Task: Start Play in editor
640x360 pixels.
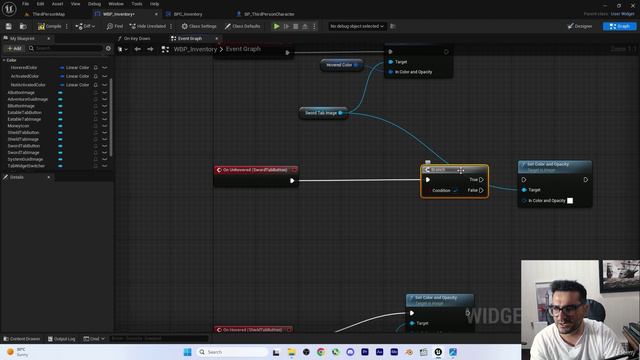Action: pyautogui.click(x=276, y=26)
